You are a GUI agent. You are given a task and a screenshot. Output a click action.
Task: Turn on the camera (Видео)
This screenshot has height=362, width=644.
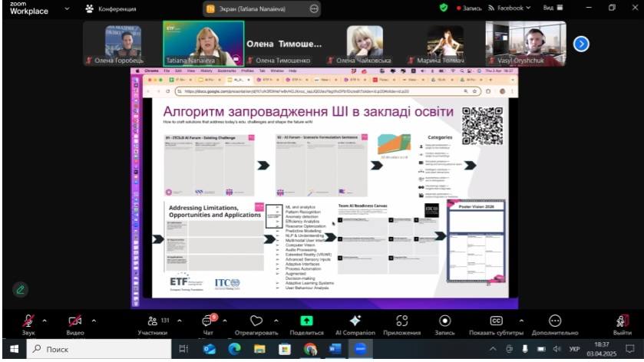coord(75,321)
